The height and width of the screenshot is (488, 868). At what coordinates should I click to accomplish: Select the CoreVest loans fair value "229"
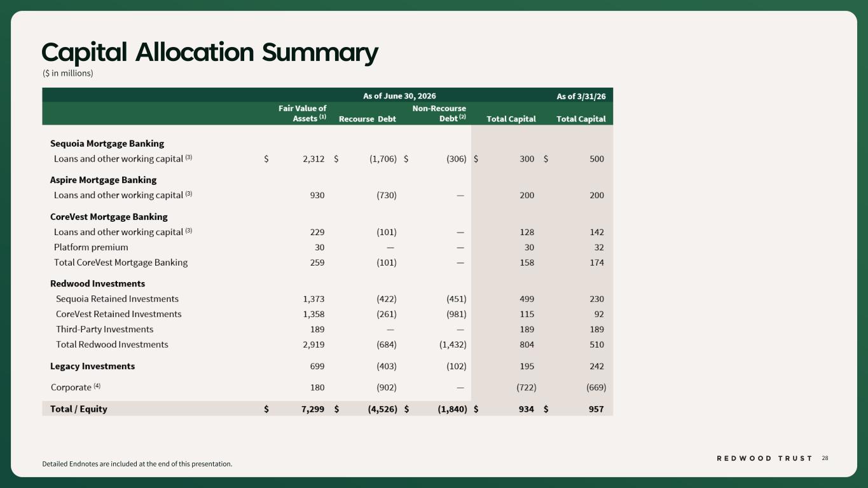click(317, 232)
